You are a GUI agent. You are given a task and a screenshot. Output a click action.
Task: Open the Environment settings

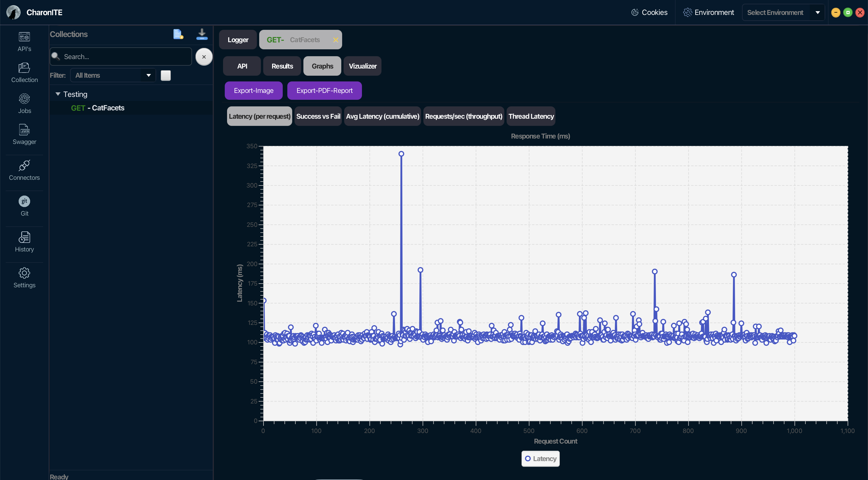tap(708, 12)
